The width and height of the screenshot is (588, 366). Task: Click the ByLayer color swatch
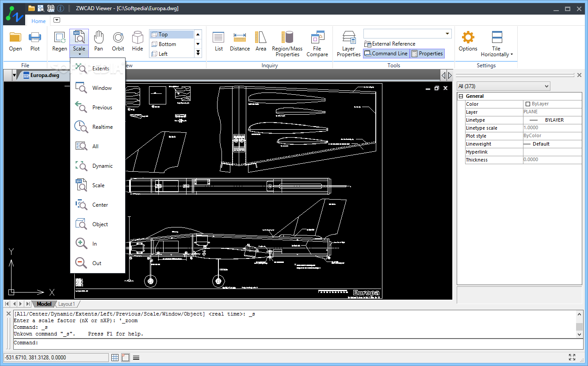(527, 104)
